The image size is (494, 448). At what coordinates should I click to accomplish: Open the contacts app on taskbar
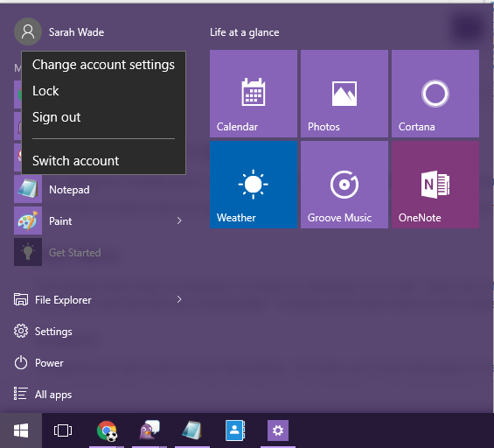pyautogui.click(x=235, y=430)
